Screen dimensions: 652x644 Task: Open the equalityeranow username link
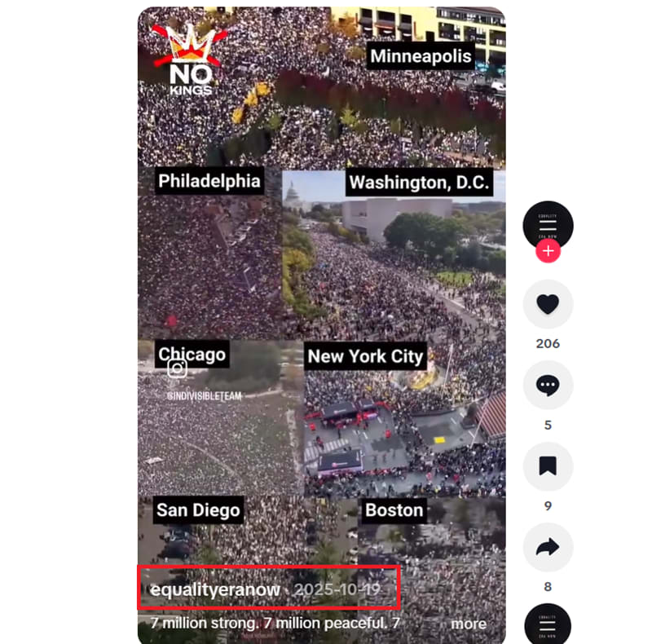point(215,589)
